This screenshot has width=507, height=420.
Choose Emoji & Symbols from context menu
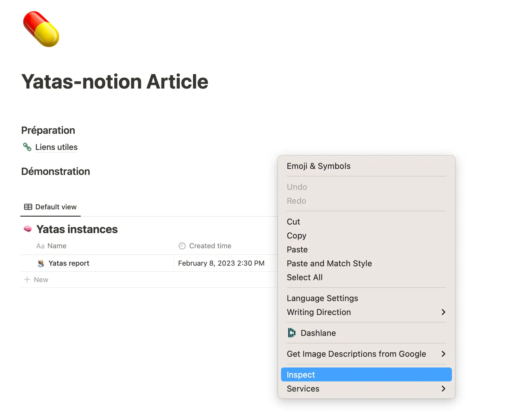click(366, 166)
